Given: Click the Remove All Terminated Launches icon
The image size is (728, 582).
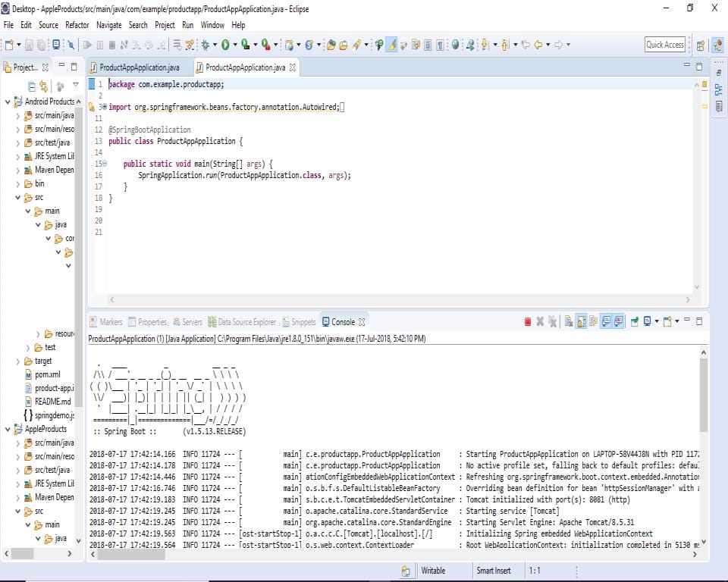Looking at the screenshot, I should [553, 322].
